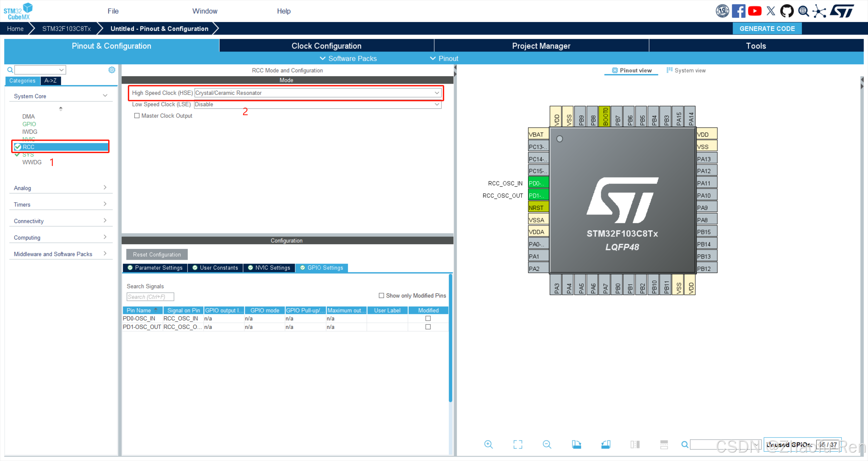Rotate the chip clockwise
This screenshot has width=868, height=461.
576,444
